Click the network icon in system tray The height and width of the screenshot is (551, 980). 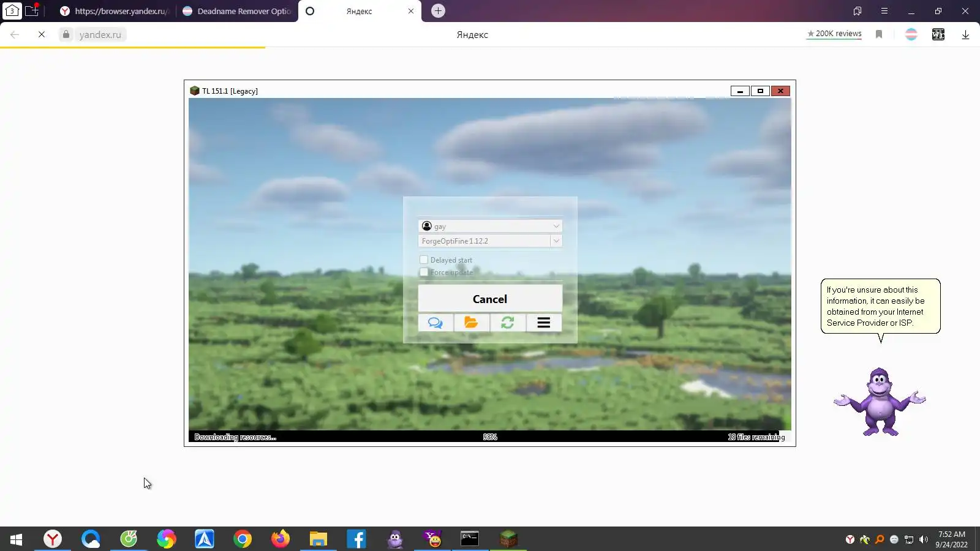coord(909,539)
